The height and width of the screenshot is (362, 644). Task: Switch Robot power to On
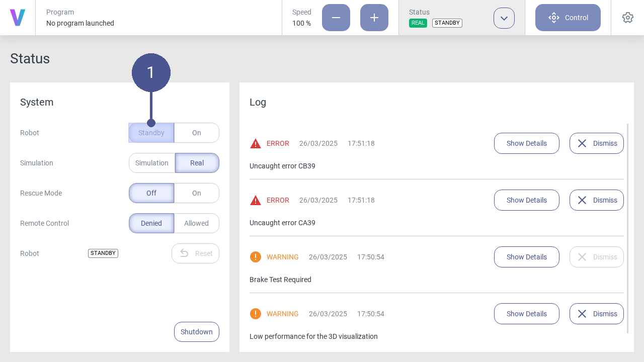click(196, 133)
